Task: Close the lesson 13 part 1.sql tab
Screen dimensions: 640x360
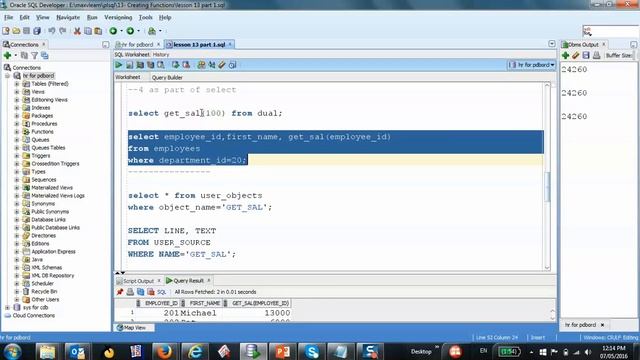Action: tap(230, 44)
